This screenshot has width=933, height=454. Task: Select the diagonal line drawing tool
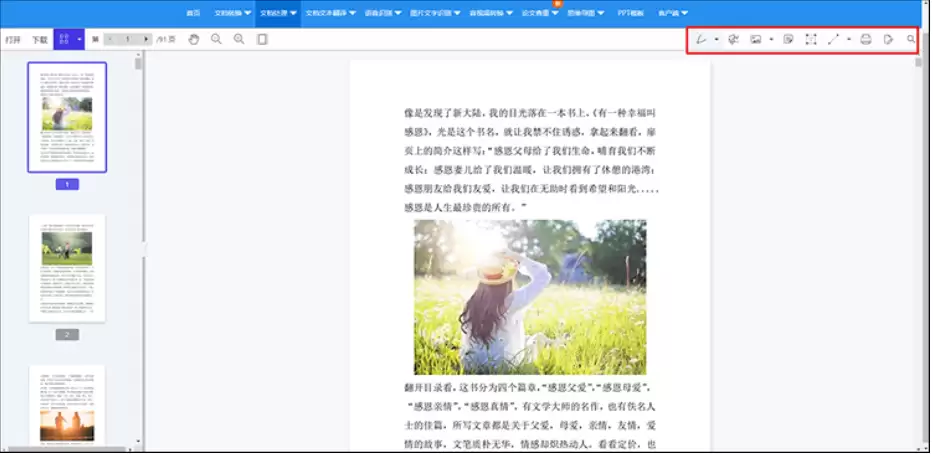point(834,40)
